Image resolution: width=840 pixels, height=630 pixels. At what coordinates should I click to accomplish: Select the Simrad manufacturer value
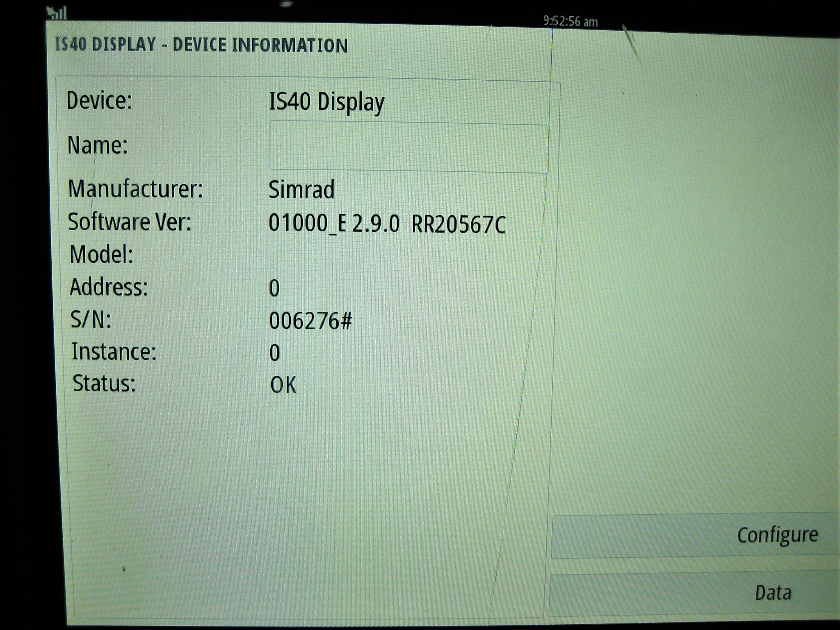coord(301,190)
